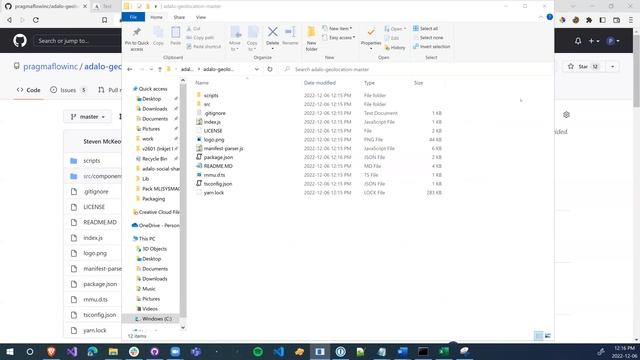The image size is (640, 360).
Task: Click the Explorer up arrow
Action: (x=160, y=69)
